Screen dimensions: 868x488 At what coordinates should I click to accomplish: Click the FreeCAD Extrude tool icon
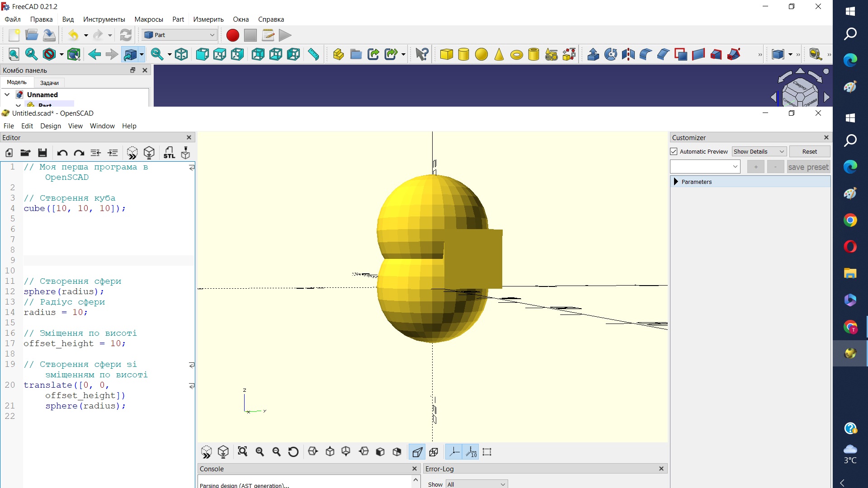(593, 55)
